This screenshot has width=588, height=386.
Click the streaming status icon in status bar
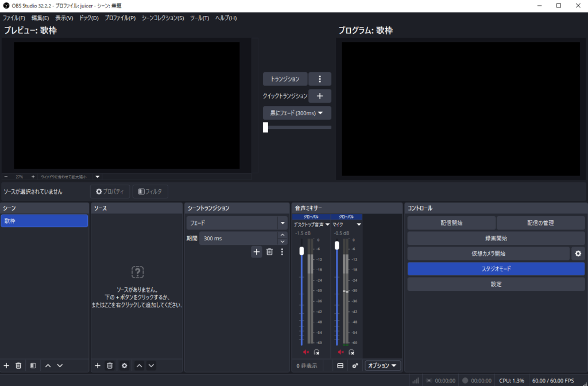click(429, 380)
